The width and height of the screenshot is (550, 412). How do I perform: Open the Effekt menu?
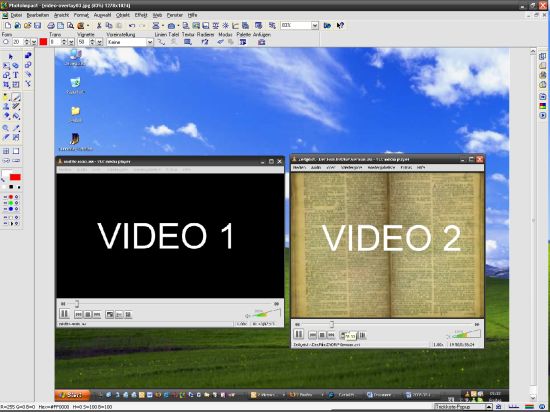click(x=141, y=15)
